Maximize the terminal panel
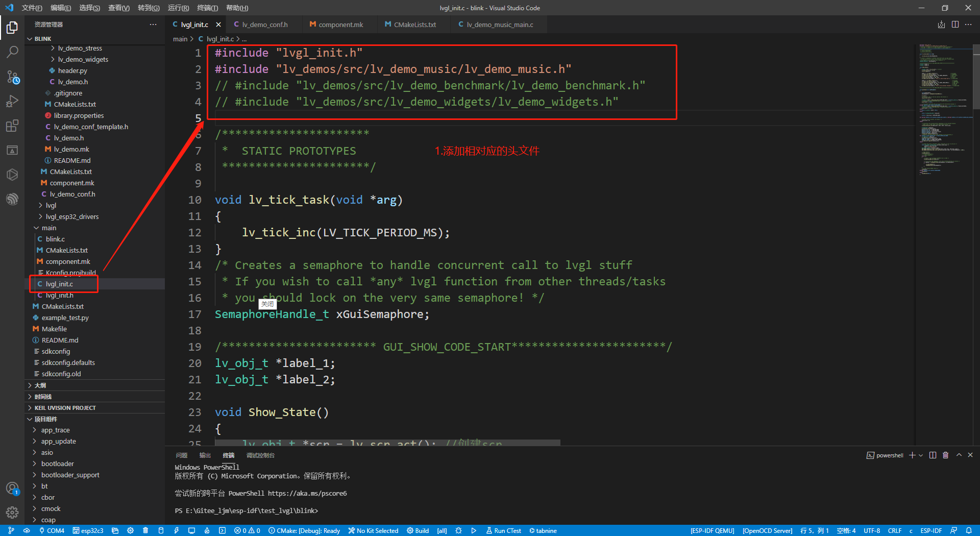Image resolution: width=980 pixels, height=536 pixels. (959, 455)
